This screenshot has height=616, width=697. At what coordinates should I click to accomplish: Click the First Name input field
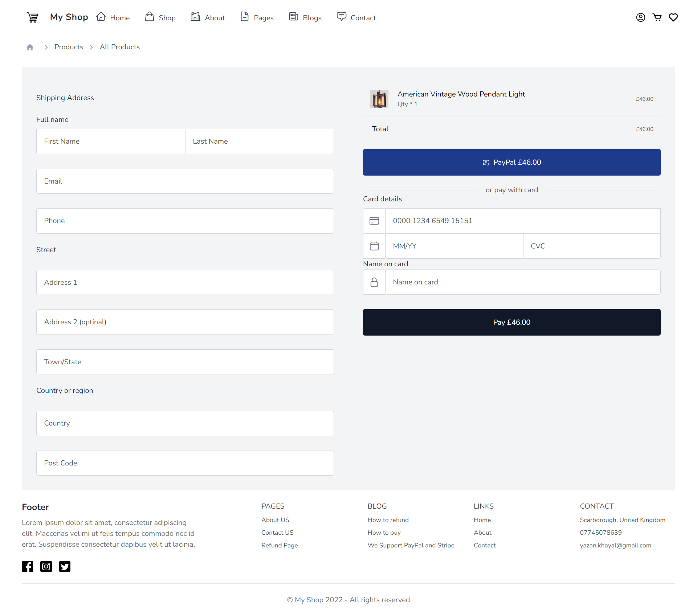click(111, 141)
